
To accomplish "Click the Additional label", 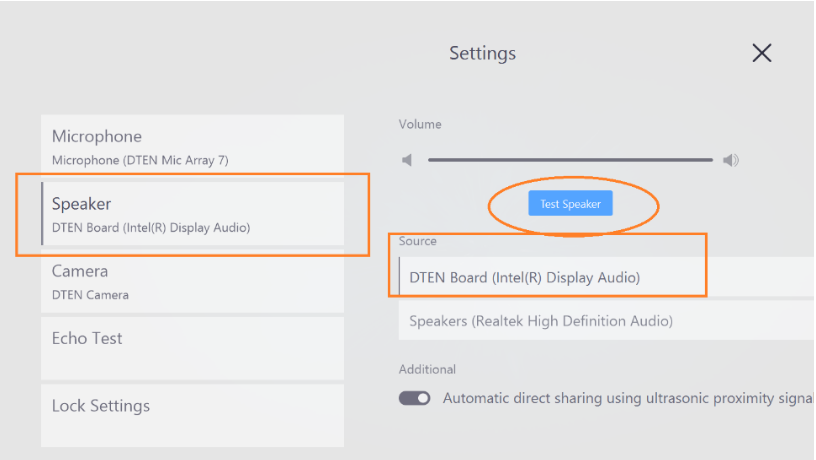I will [x=427, y=369].
